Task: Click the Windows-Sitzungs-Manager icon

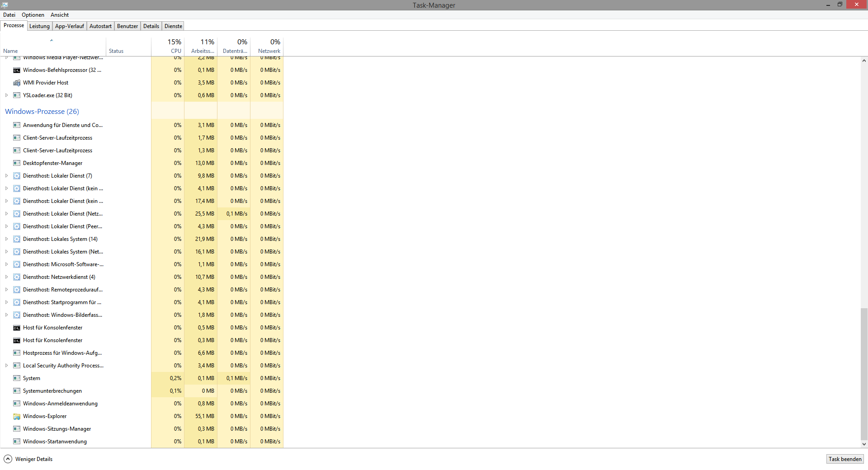Action: 17,429
